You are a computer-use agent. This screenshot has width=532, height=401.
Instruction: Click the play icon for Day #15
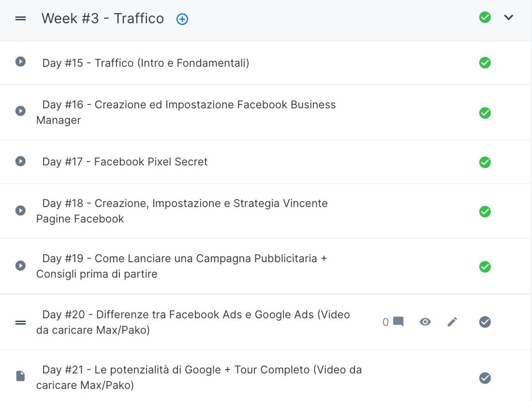tap(20, 61)
